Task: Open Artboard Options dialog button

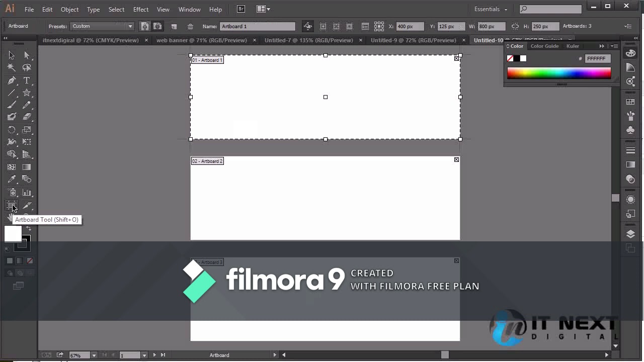Action: 365,26
